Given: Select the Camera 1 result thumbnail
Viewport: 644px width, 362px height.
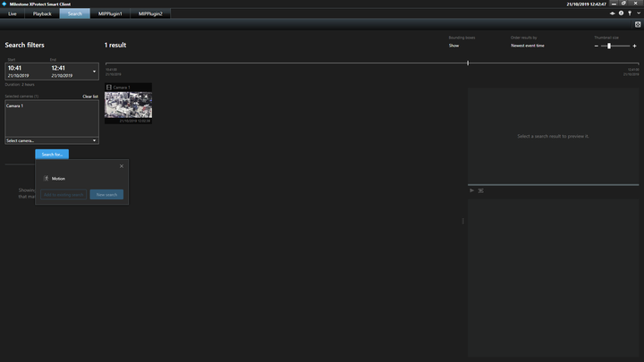Looking at the screenshot, I should pos(128,105).
